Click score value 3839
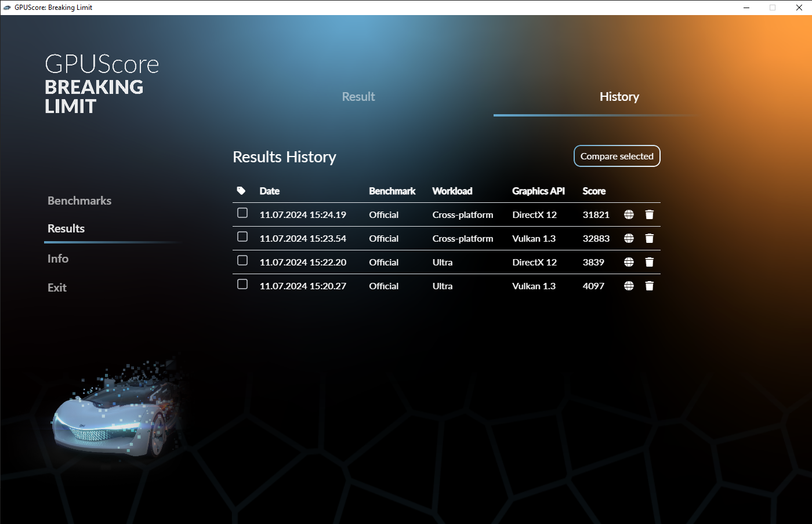The height and width of the screenshot is (524, 812). click(593, 262)
